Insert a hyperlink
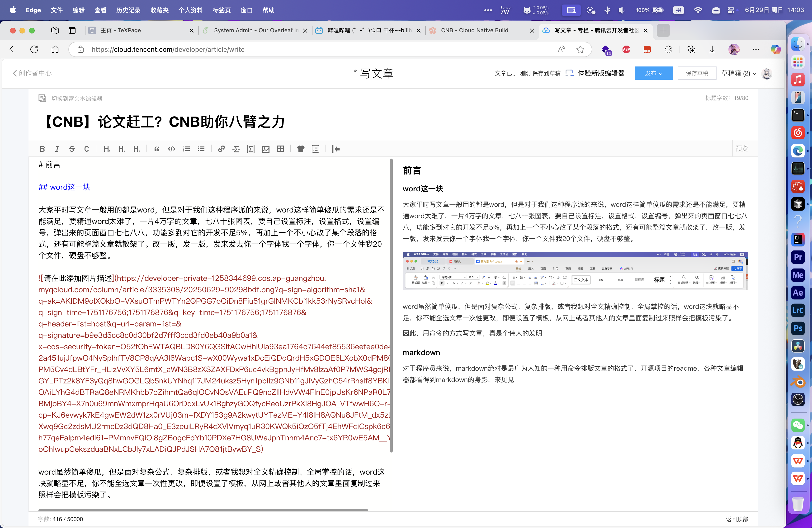Viewport: 812px width, 528px height. [221, 149]
